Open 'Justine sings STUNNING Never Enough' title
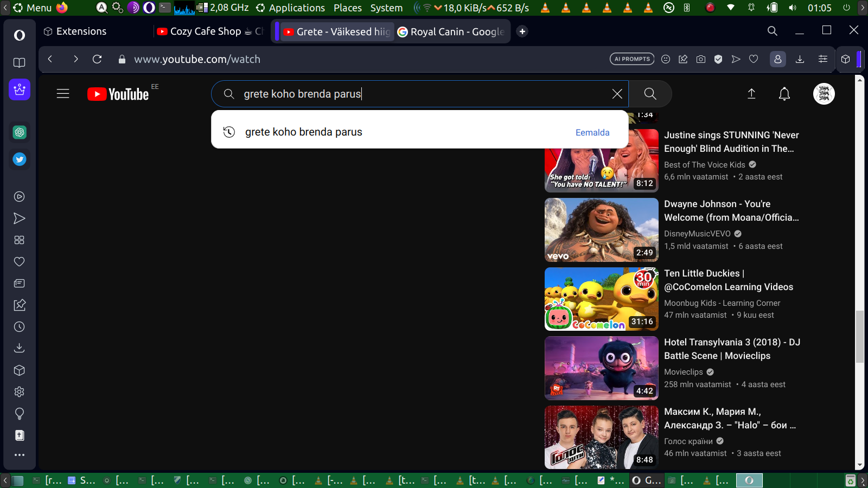 point(732,142)
